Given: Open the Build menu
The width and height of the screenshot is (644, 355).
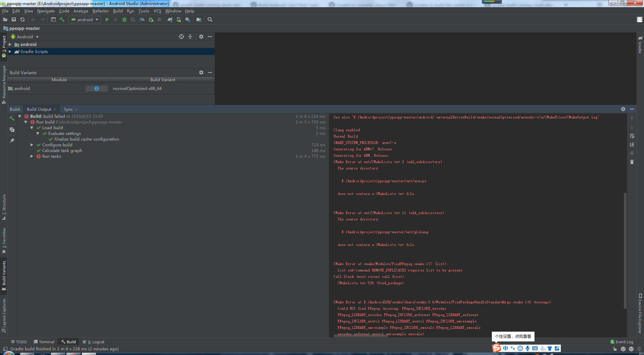Looking at the screenshot, I should 117,11.
